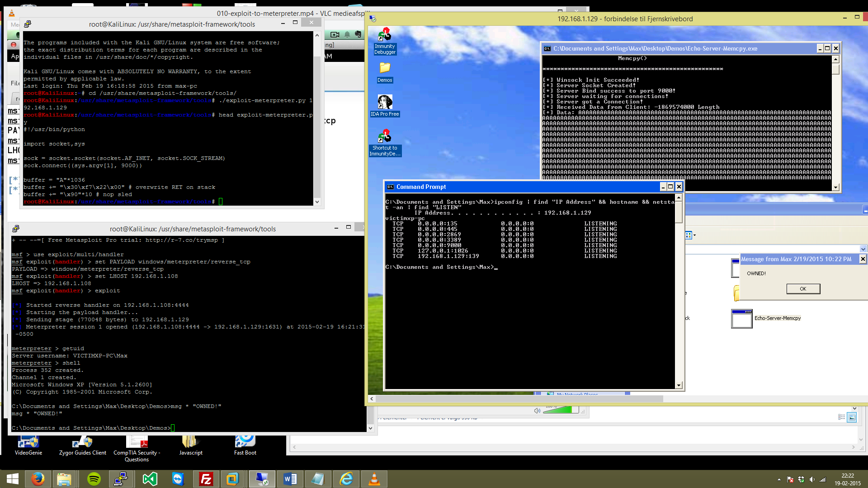Screen dimensions: 868x488
Task: Adjust the VLC volume slider
Action: (561, 410)
